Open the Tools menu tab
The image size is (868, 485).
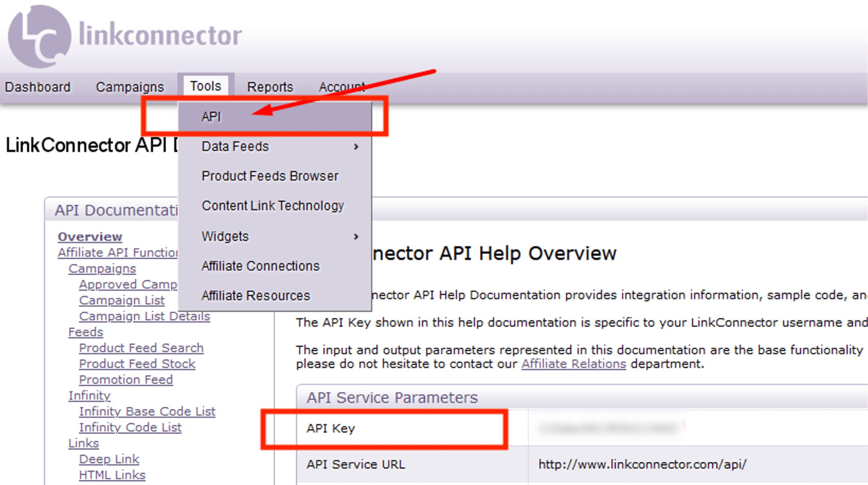[x=206, y=86]
